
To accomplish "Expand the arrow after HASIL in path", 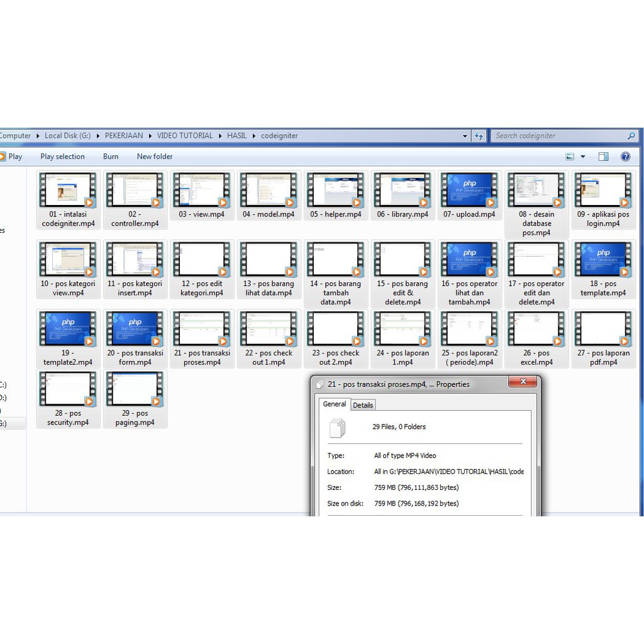I will pos(254,136).
